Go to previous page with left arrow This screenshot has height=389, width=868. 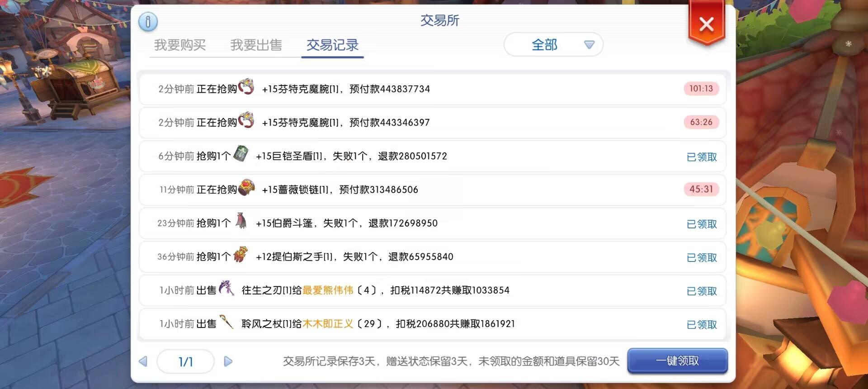143,361
